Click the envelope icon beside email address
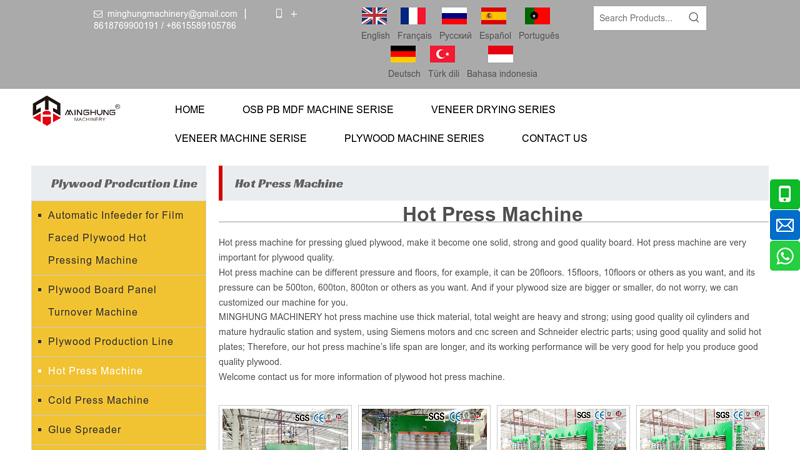The image size is (800, 450). (98, 14)
